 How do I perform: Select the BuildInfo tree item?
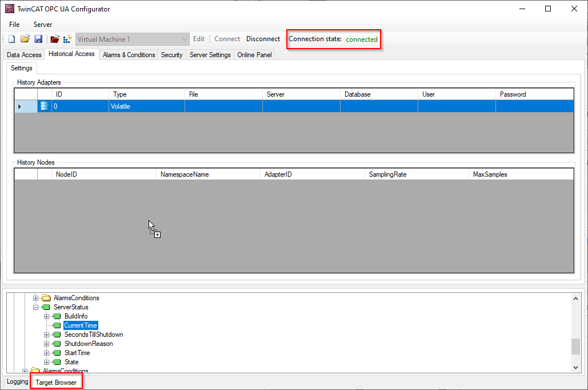coord(76,316)
